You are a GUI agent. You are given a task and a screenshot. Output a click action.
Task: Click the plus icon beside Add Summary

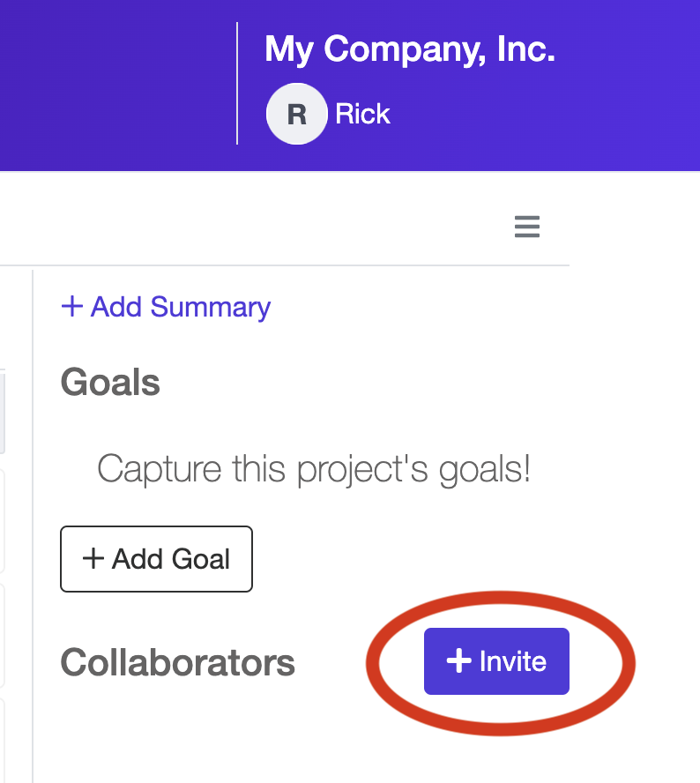[72, 306]
